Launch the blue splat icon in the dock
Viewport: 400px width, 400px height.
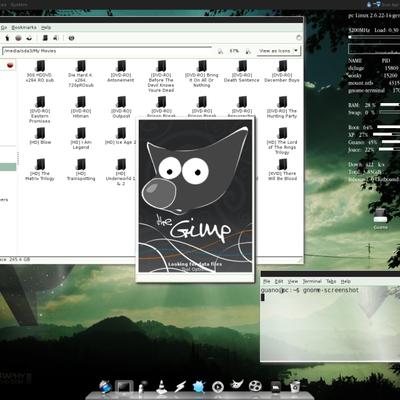click(199, 387)
